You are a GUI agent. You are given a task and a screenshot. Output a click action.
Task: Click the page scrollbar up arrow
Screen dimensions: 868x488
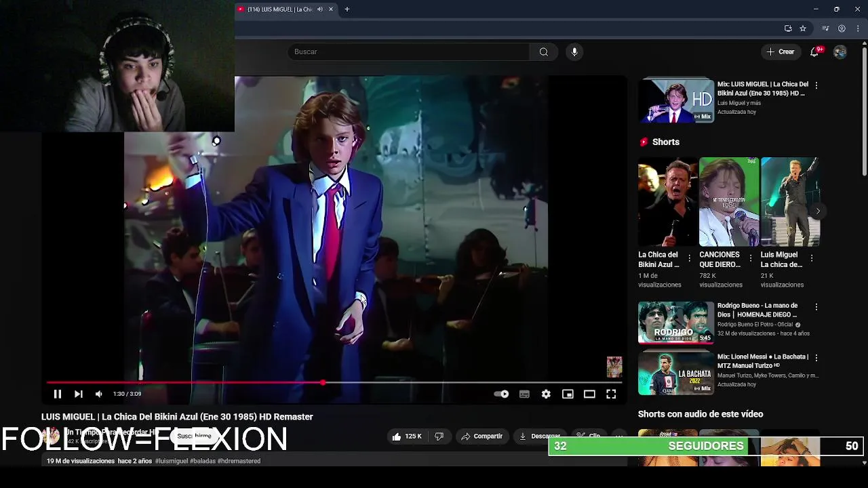pyautogui.click(x=864, y=44)
